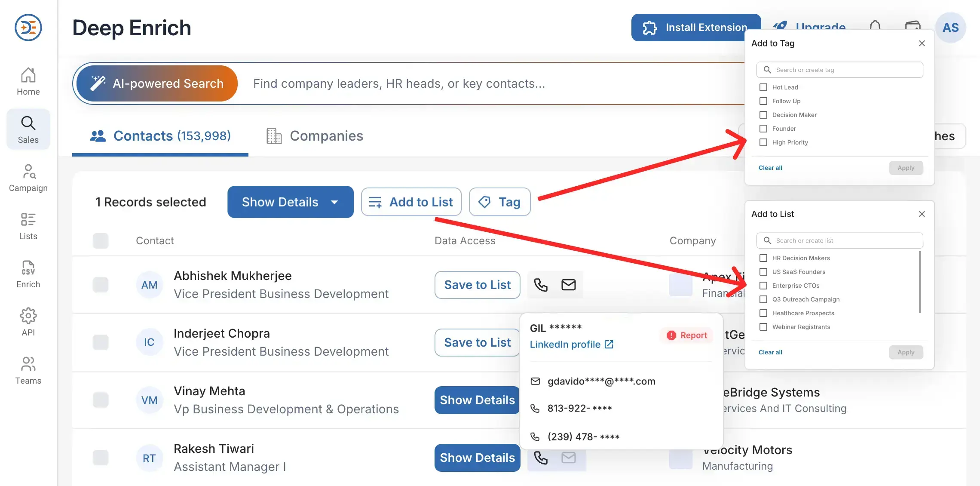Click the IC avatar of Inderjeet Chopra

click(x=150, y=342)
